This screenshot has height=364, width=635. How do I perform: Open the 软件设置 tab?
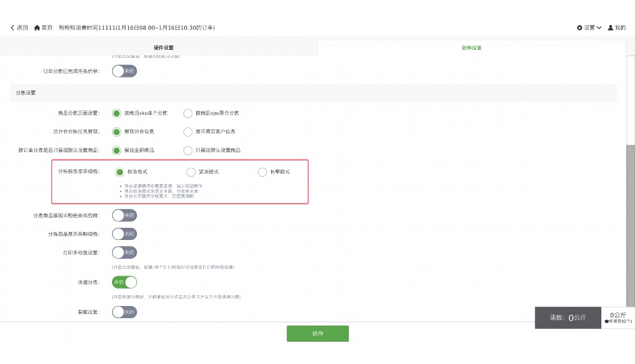click(x=471, y=48)
